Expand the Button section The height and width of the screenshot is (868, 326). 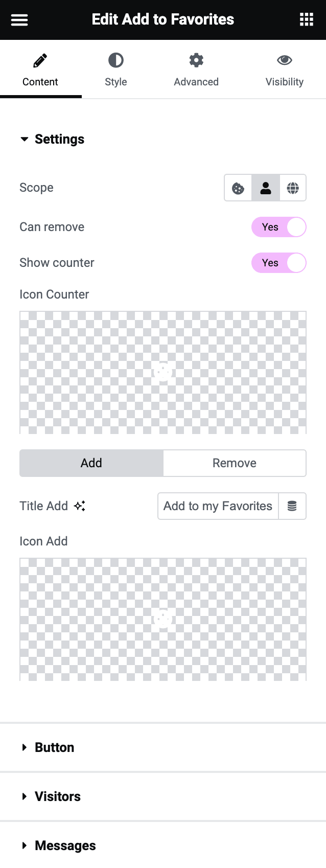coord(54,747)
